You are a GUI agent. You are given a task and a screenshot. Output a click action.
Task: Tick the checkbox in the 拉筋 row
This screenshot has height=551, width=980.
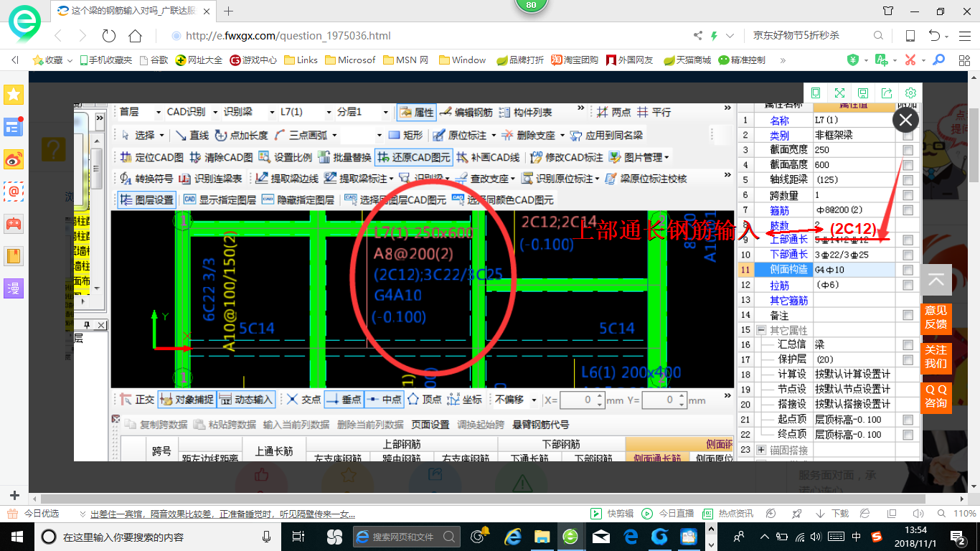click(908, 286)
